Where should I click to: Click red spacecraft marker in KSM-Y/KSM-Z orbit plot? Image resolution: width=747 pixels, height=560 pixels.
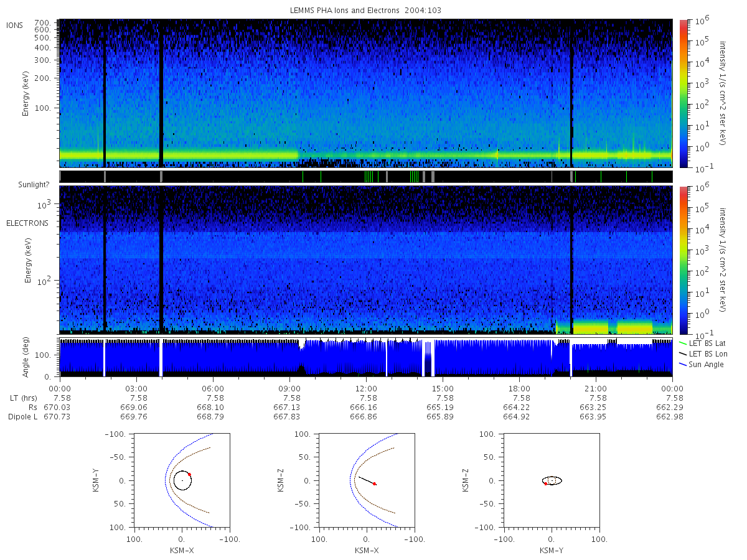[x=545, y=483]
